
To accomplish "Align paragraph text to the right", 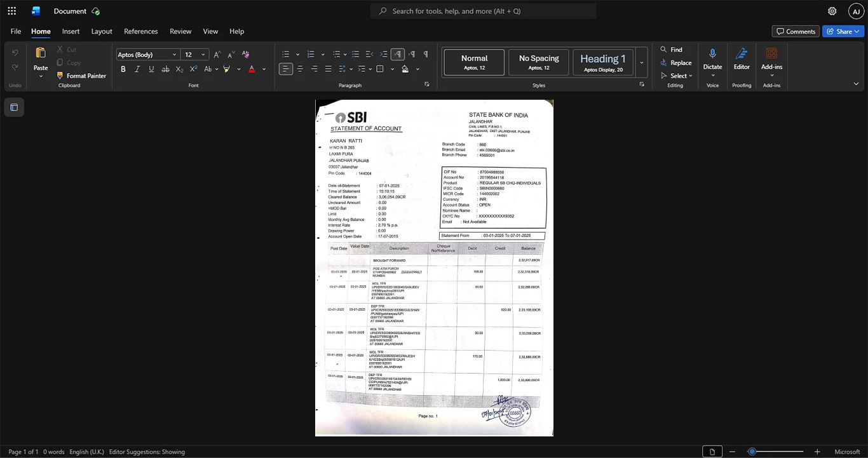I will pos(314,69).
